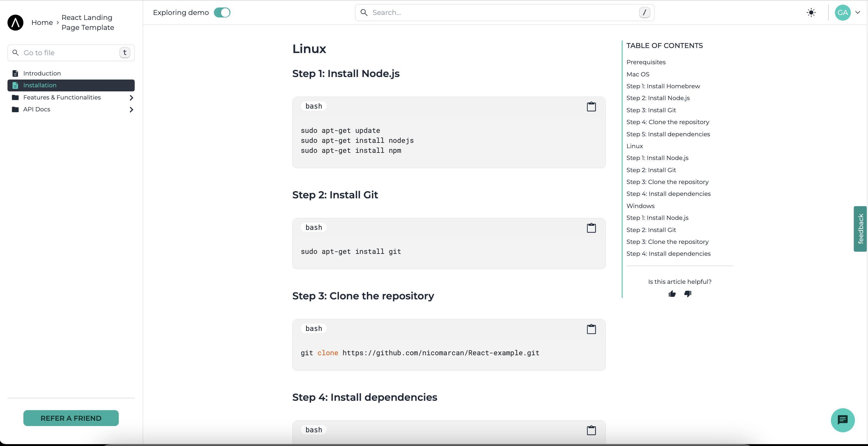The height and width of the screenshot is (446, 868).
Task: Open the Introduction page in sidebar
Action: 42,73
